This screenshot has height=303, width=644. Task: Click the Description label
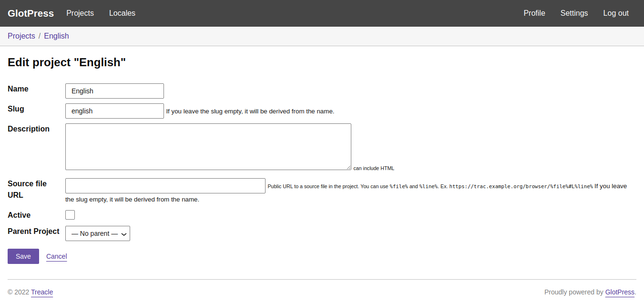pyautogui.click(x=29, y=129)
